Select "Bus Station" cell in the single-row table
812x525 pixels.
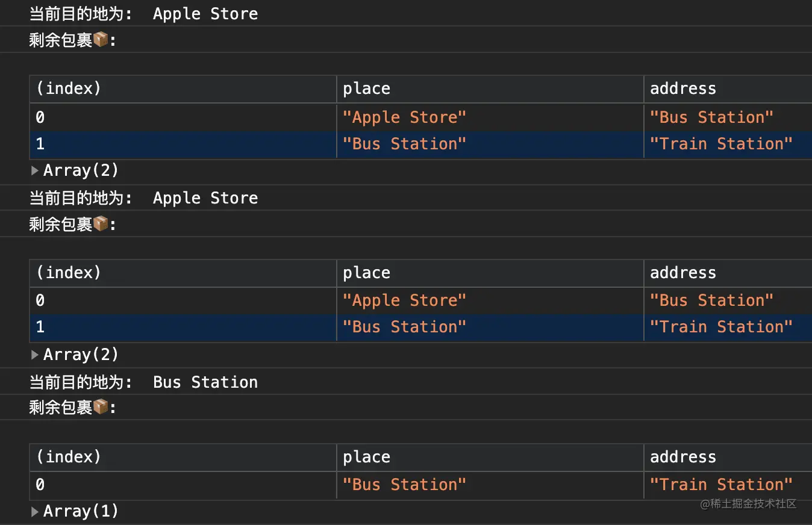pyautogui.click(x=490, y=485)
